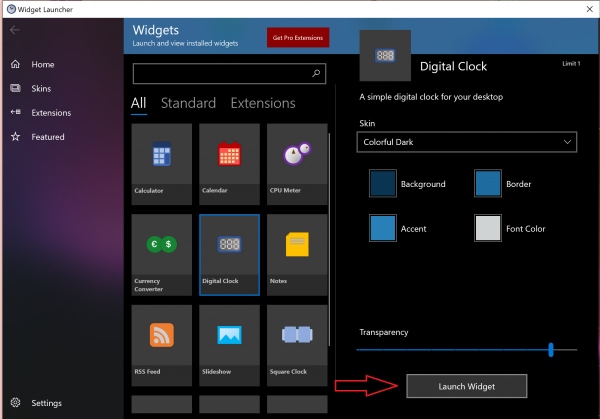This screenshot has width=600, height=419.
Task: Click the Extensions icon in the sidebar
Action: 15,112
